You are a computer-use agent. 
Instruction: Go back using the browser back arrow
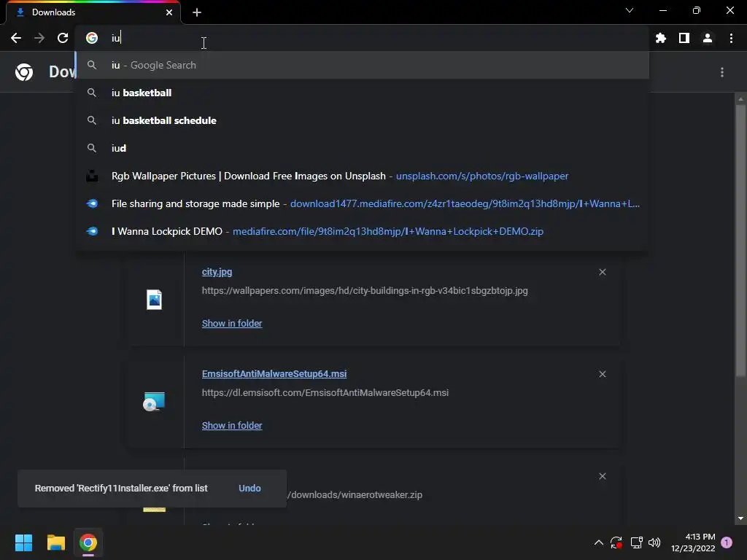tap(16, 38)
